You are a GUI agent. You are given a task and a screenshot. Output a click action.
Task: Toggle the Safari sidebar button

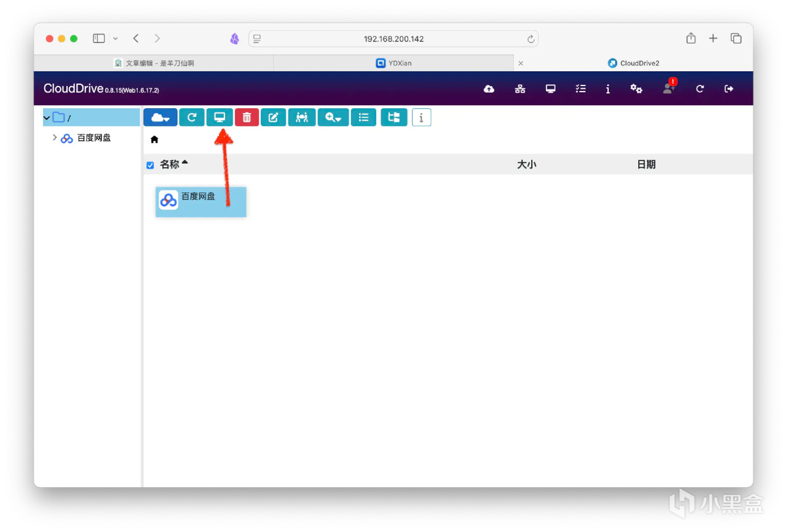pos(99,38)
